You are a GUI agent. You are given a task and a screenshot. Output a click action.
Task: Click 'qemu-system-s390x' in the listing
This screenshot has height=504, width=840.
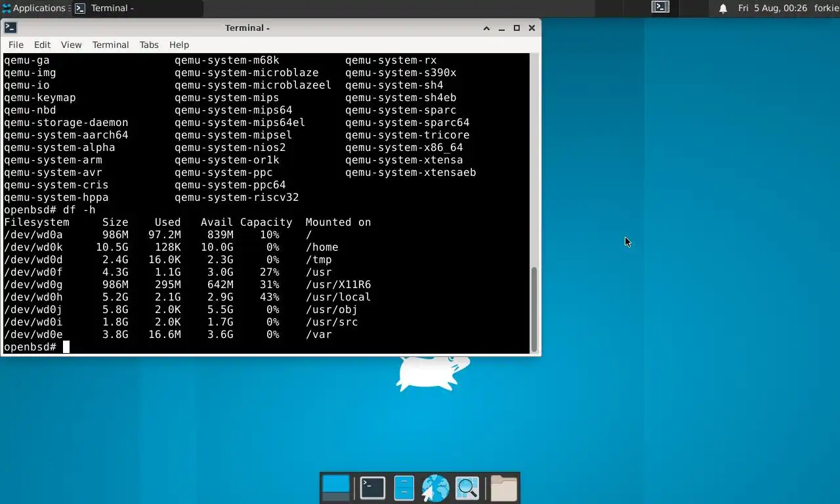point(401,73)
